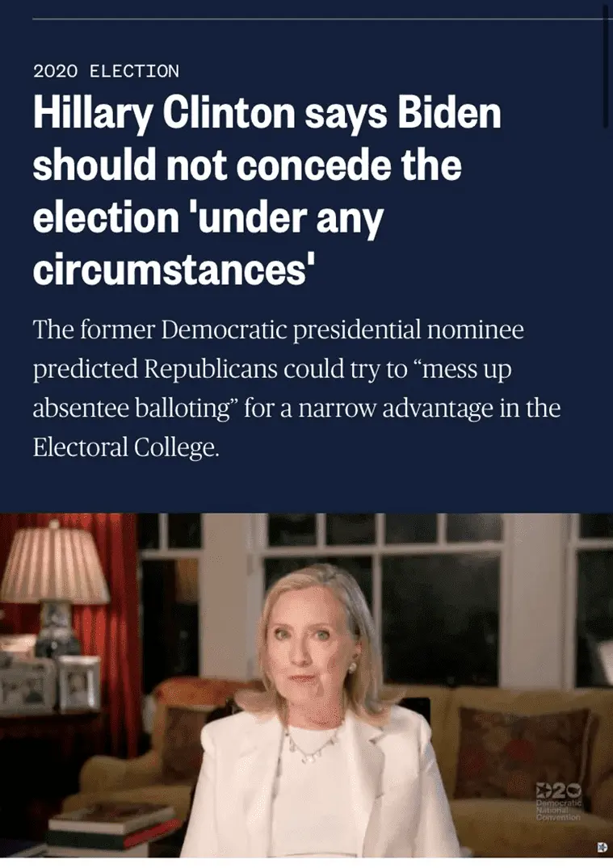Image resolution: width=613 pixels, height=868 pixels.
Task: Click the phrase 'mess up absentee balloting' quote
Action: pyautogui.click(x=272, y=388)
